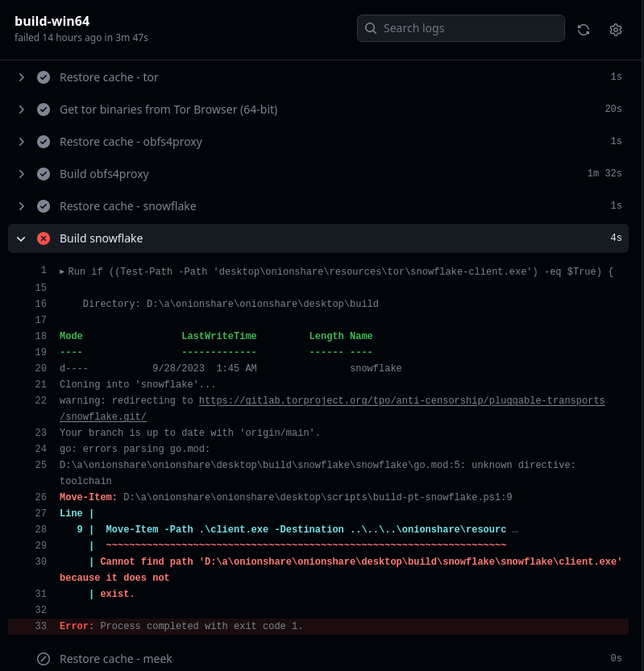Expand the Build obfs4proxy step
The width and height of the screenshot is (644, 671).
coord(22,173)
